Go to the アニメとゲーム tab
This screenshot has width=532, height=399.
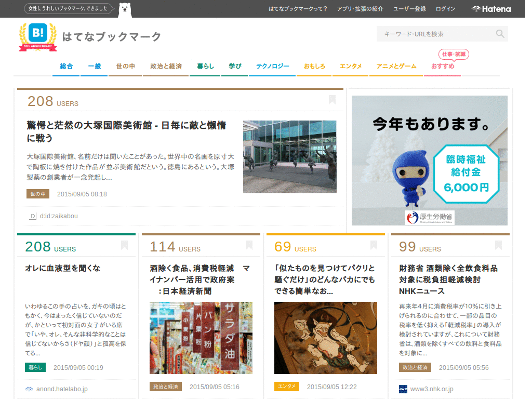pyautogui.click(x=396, y=66)
